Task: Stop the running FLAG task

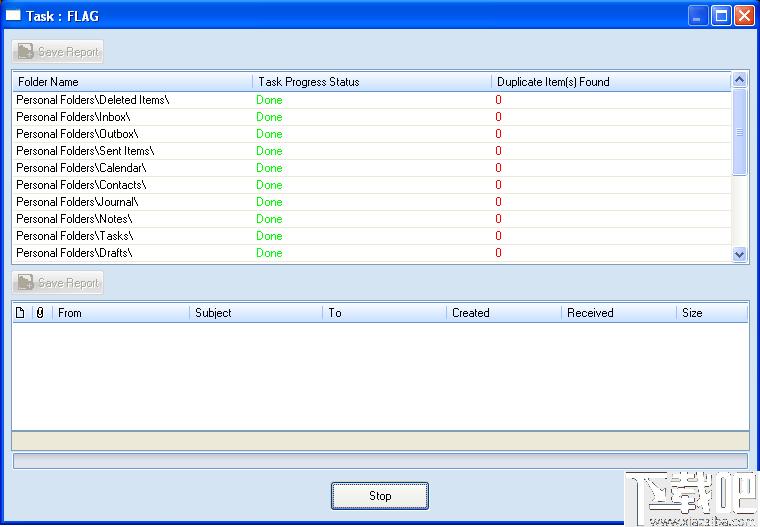Action: click(380, 495)
